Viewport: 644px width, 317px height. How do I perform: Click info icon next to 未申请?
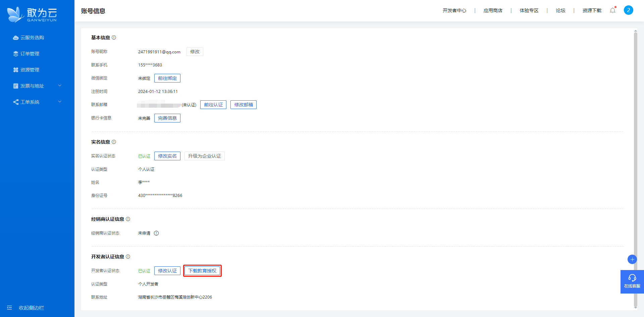(x=156, y=233)
